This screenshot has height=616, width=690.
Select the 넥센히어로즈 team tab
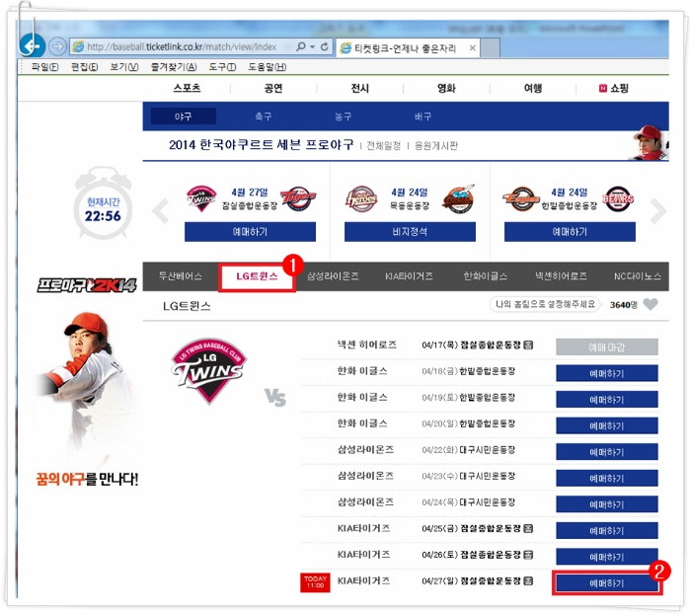point(561,275)
